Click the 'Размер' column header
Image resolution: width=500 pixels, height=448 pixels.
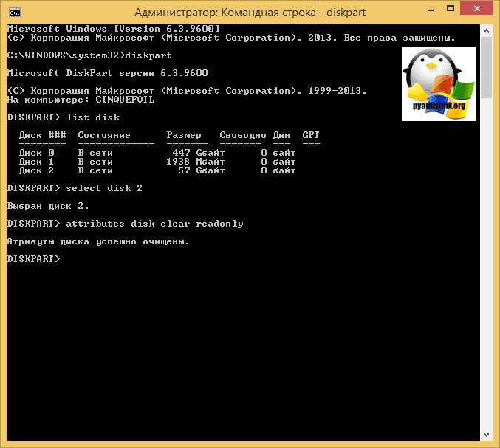184,135
